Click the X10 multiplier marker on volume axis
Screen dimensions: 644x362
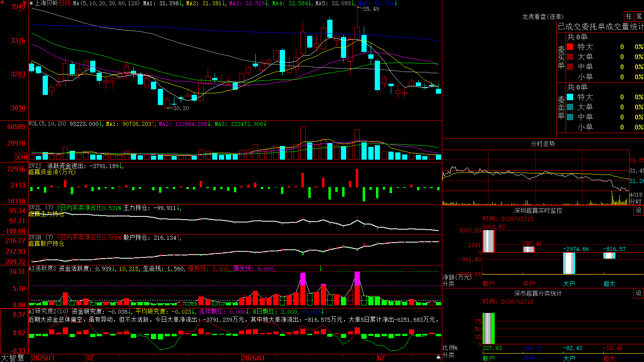pos(21,157)
